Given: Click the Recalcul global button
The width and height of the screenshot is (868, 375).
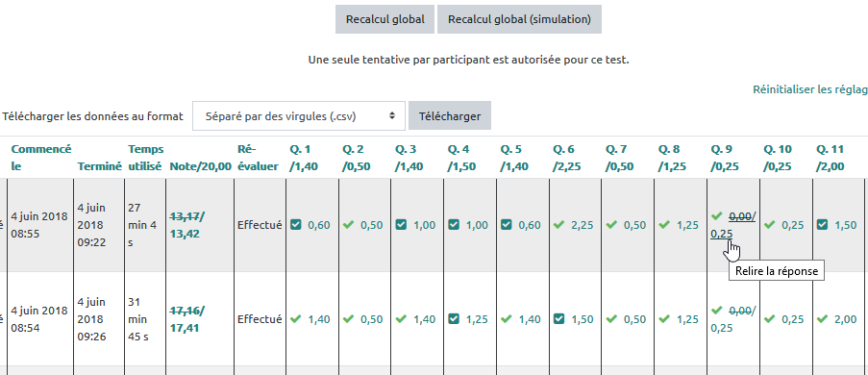Looking at the screenshot, I should (x=384, y=19).
